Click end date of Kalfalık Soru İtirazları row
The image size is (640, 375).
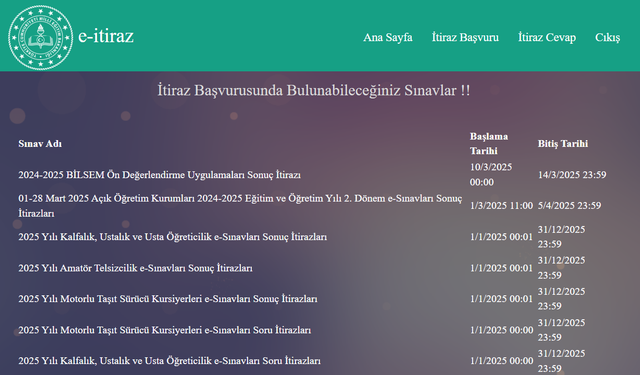coord(561,361)
